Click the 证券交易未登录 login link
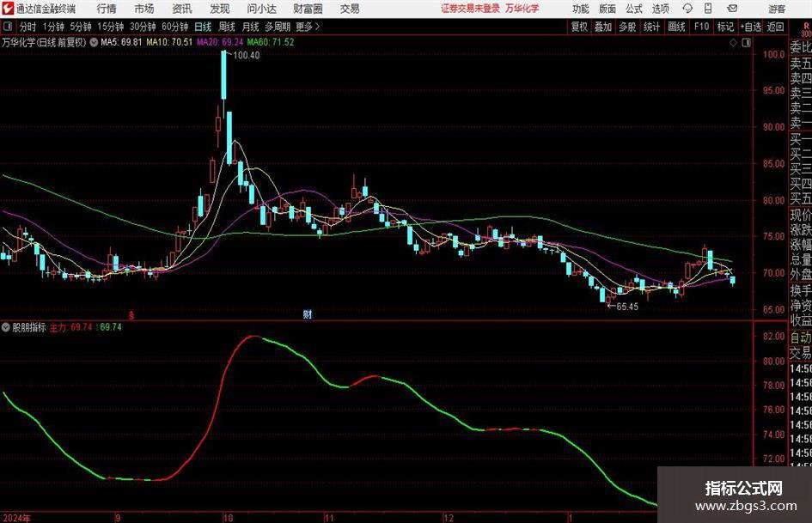The height and width of the screenshot is (523, 812). point(470,9)
